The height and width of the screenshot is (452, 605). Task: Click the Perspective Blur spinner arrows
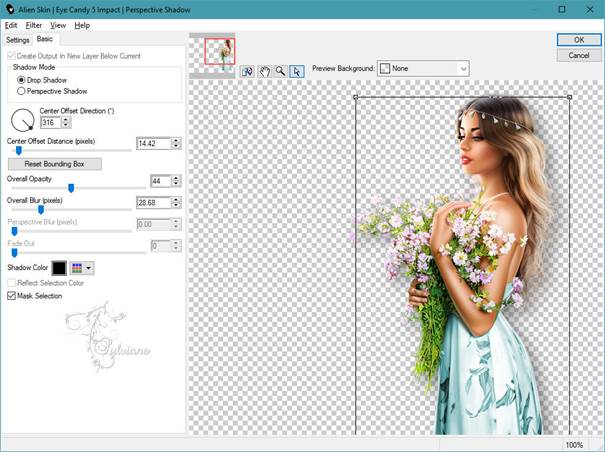[x=176, y=224]
